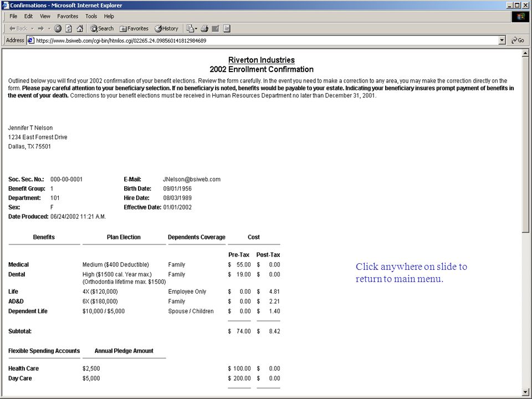Open the Back history dropdown arrow
Viewport: 532px width, 399px height.
(32, 28)
